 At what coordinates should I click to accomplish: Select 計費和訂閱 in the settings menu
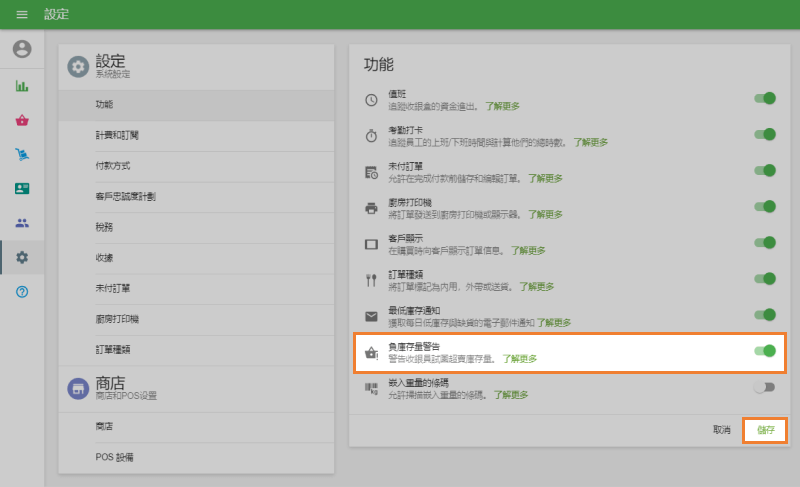[x=196, y=136]
